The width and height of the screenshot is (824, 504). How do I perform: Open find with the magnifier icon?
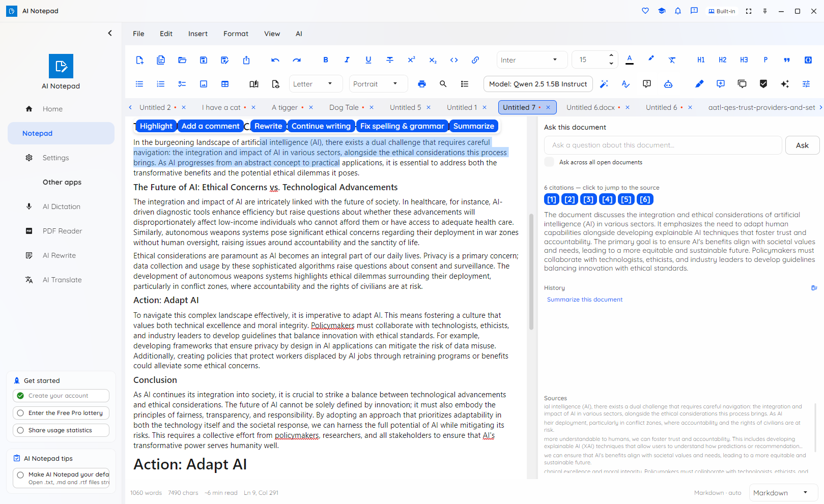pyautogui.click(x=443, y=84)
